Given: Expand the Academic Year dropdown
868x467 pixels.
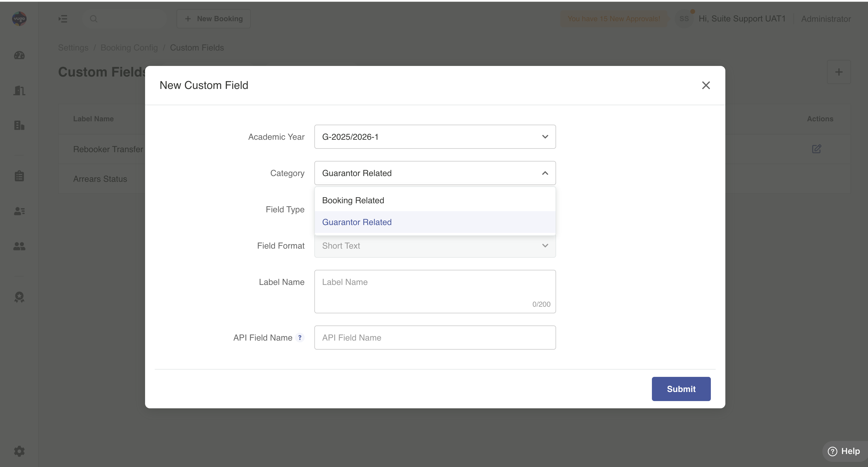Looking at the screenshot, I should [x=435, y=137].
